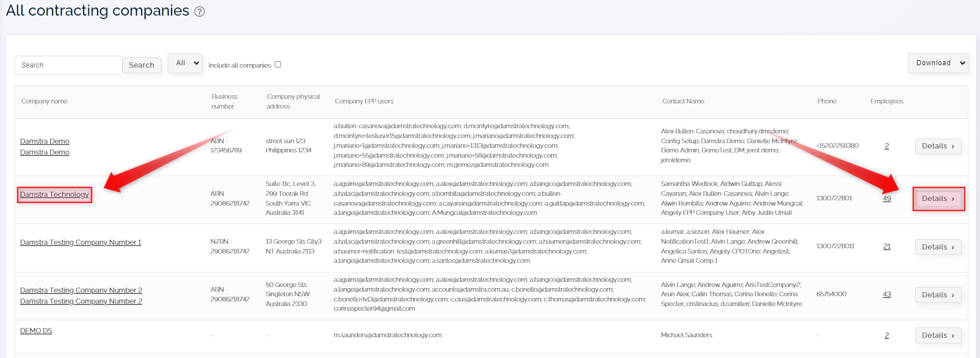980x358 pixels.
Task: Select email m.saunders@damstratechnology.com
Action: (x=388, y=335)
